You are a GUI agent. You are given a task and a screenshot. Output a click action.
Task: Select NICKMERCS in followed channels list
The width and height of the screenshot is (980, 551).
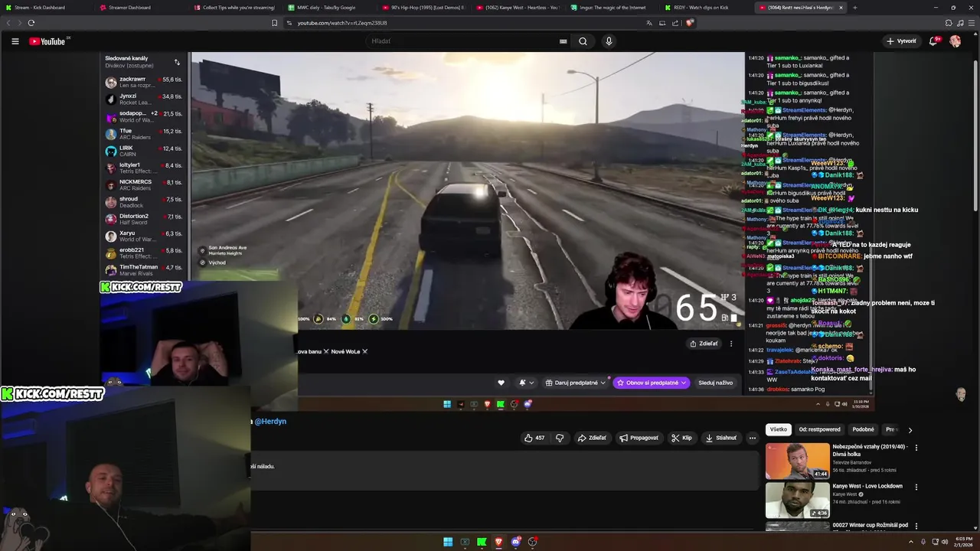[x=144, y=185]
